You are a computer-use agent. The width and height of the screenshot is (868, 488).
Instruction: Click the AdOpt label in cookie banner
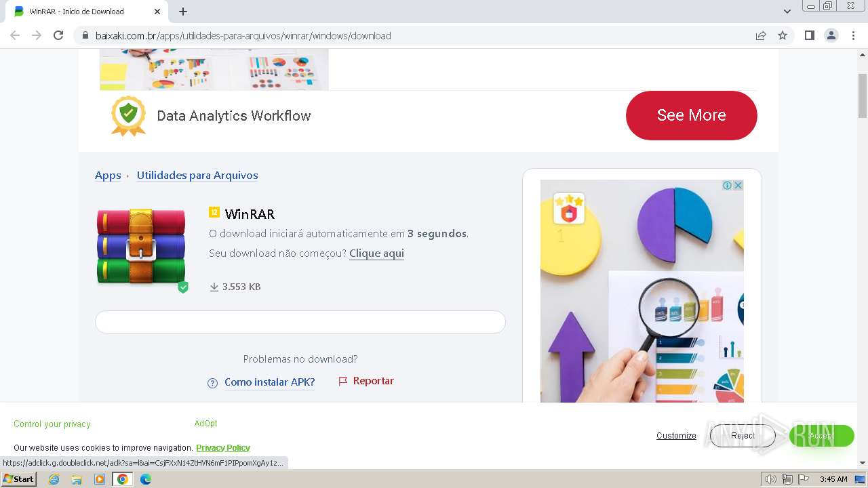(x=205, y=424)
